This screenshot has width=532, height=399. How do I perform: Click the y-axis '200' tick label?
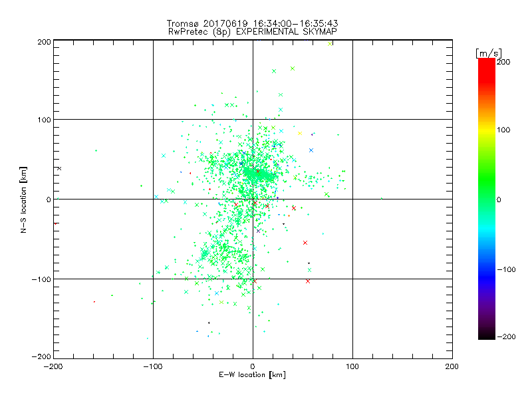(x=44, y=42)
